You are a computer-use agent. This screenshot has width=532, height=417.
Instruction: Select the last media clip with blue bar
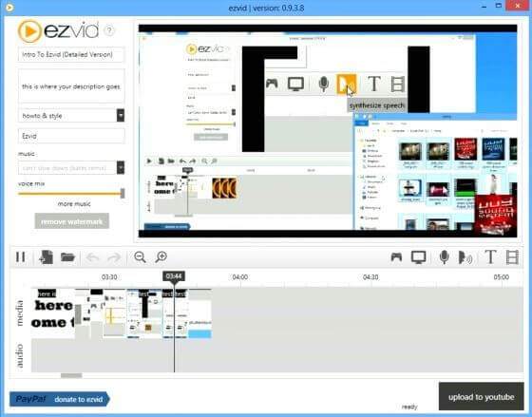[199, 313]
